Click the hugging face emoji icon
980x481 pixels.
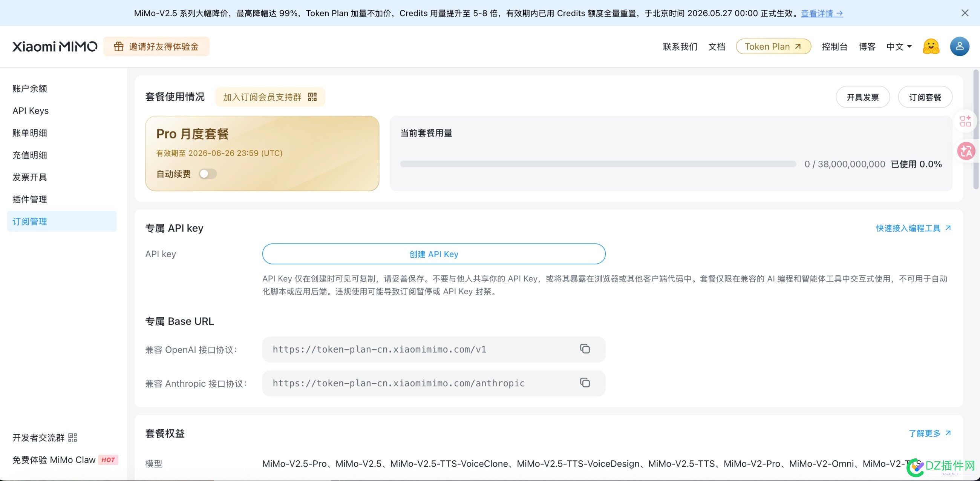coord(931,46)
